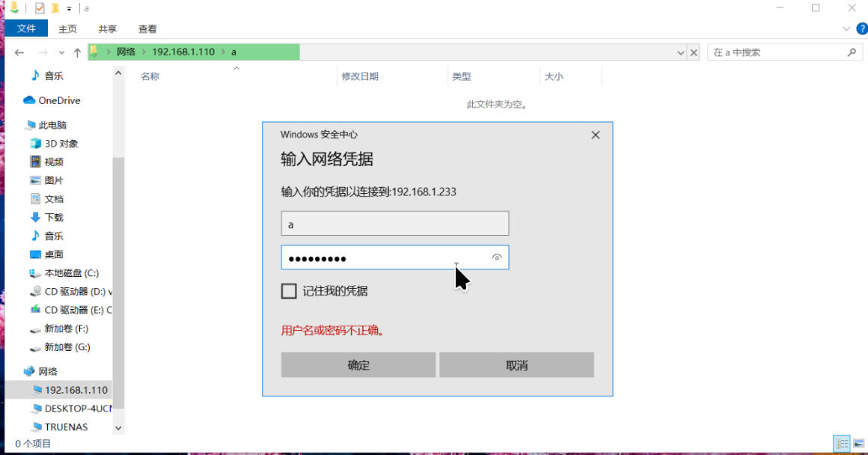Select 192.168.1.110 in the sidebar

[x=76, y=390]
